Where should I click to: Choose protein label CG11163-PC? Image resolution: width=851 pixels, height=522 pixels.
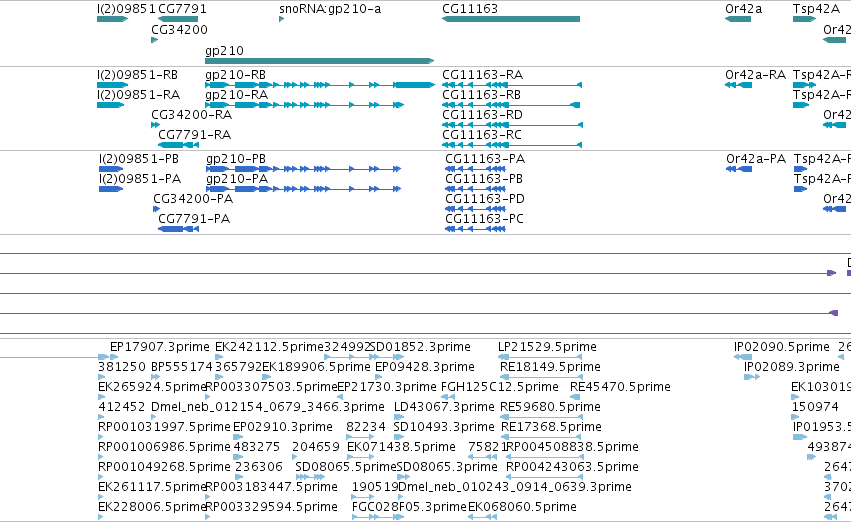(x=485, y=219)
